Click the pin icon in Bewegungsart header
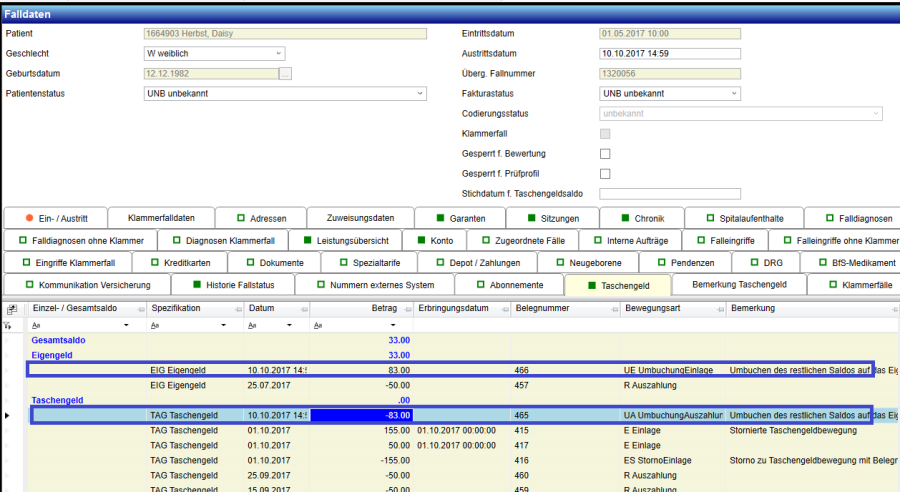900x492 pixels. pos(719,309)
